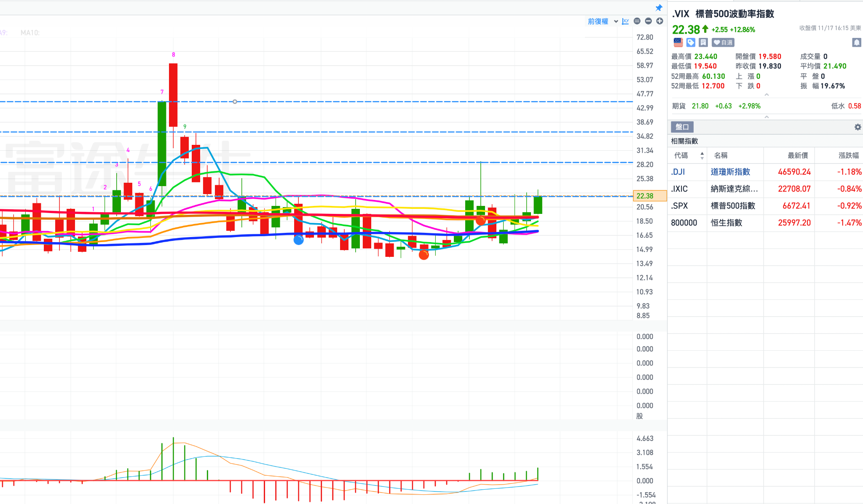This screenshot has height=504, width=863.
Task: Open the gear settings in 盤口 bar
Action: pyautogui.click(x=858, y=127)
